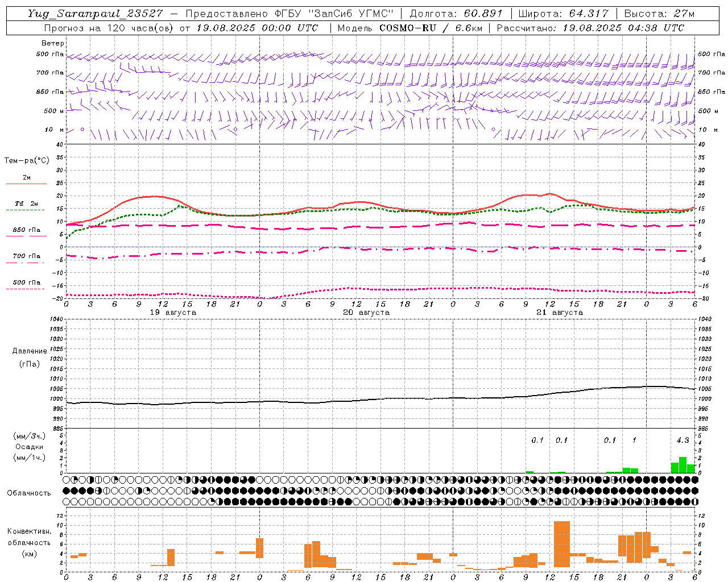Click the Ветер wind panel label
This screenshot has height=582, width=728.
pyautogui.click(x=53, y=43)
